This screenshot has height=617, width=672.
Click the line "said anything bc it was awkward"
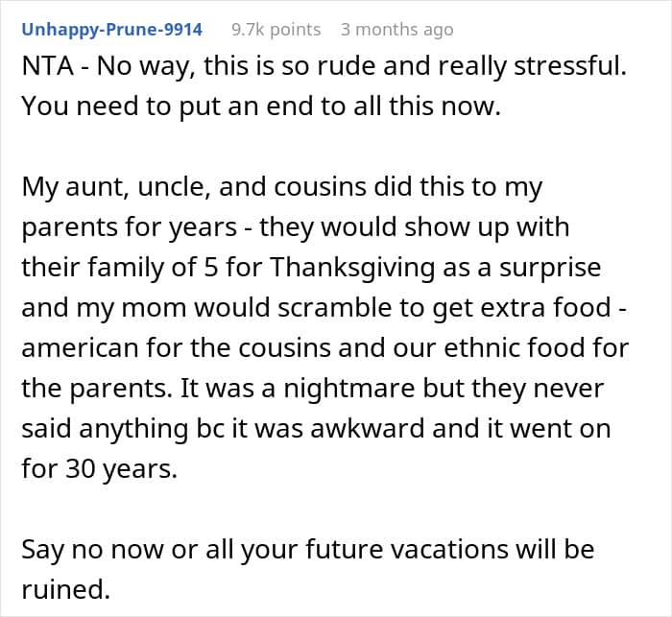[316, 429]
